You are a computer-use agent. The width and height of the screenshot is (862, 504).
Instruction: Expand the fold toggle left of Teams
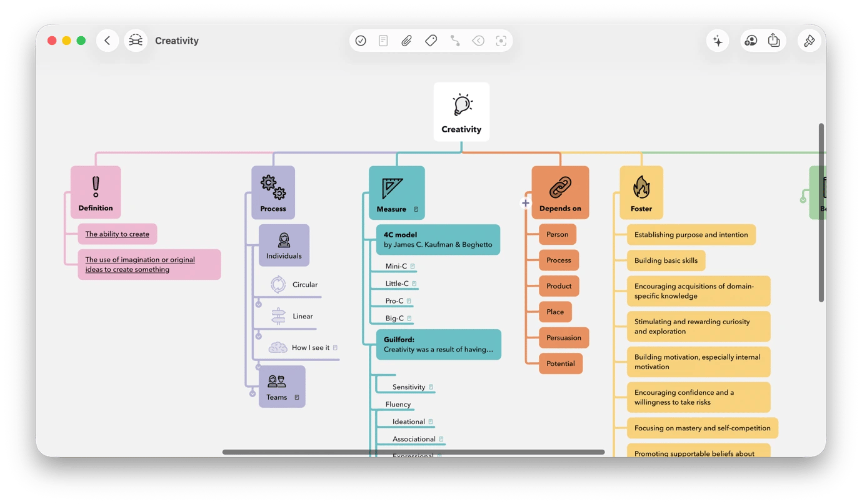(x=253, y=393)
